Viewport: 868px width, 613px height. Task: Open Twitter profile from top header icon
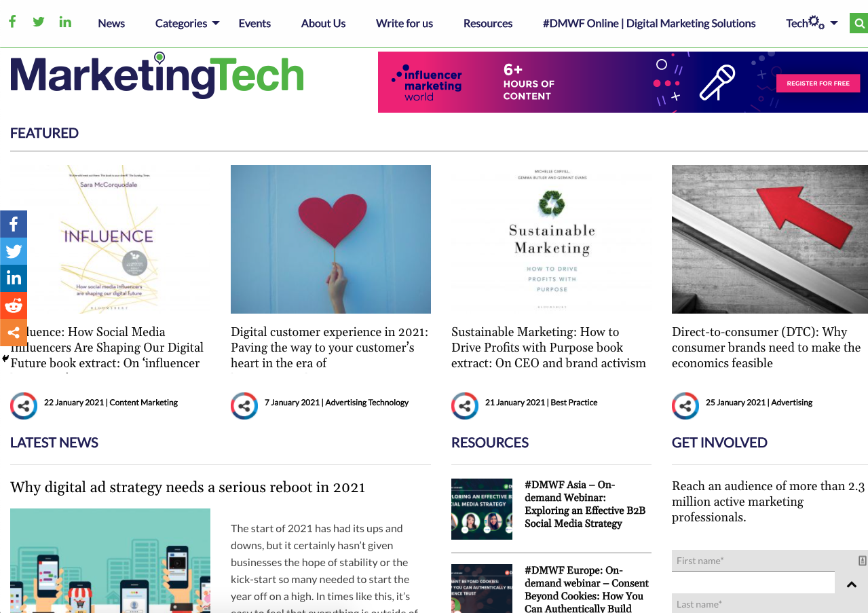tap(39, 22)
